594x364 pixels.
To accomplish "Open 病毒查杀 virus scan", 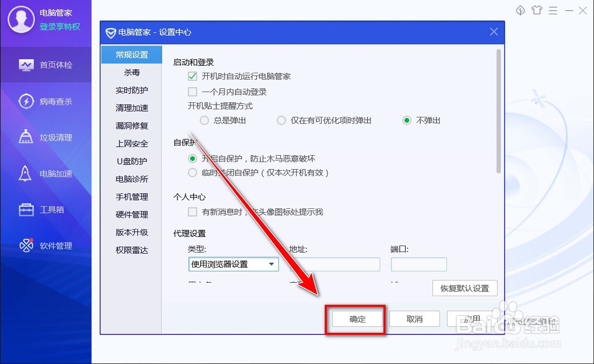I will [45, 101].
